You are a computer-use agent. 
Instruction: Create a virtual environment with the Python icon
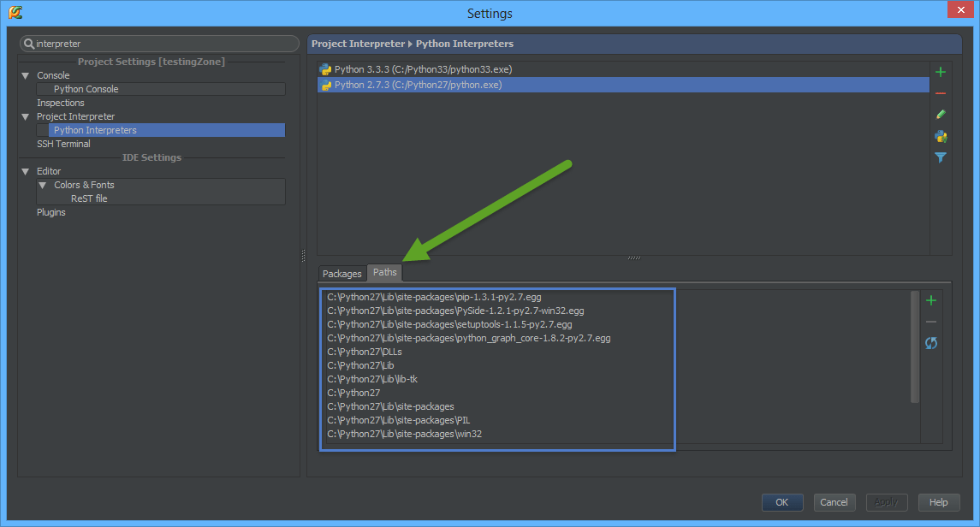click(x=940, y=136)
